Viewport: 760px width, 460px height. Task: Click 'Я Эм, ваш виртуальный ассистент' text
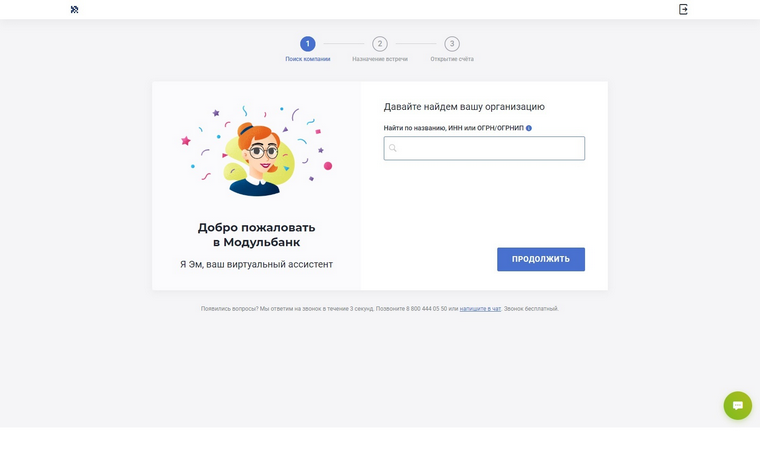pos(256,265)
